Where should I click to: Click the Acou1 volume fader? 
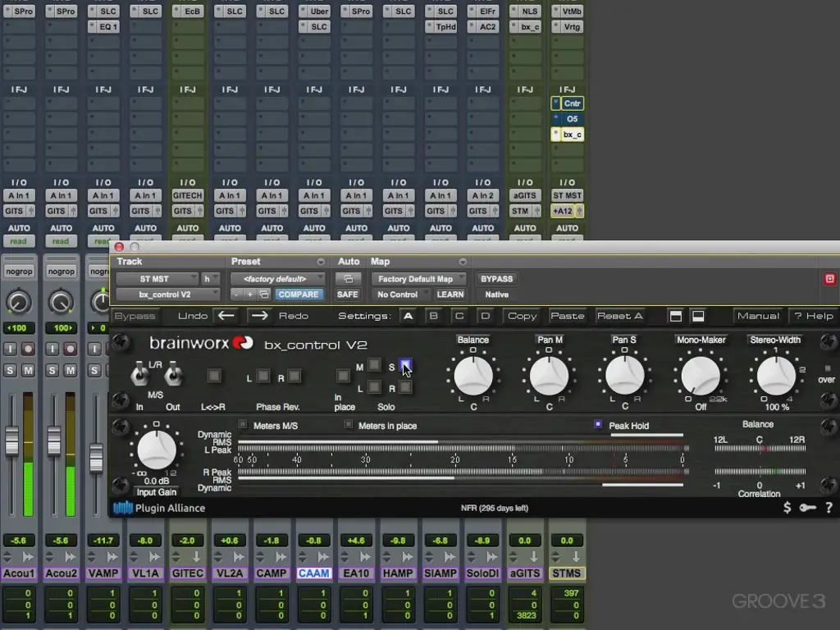pos(11,441)
